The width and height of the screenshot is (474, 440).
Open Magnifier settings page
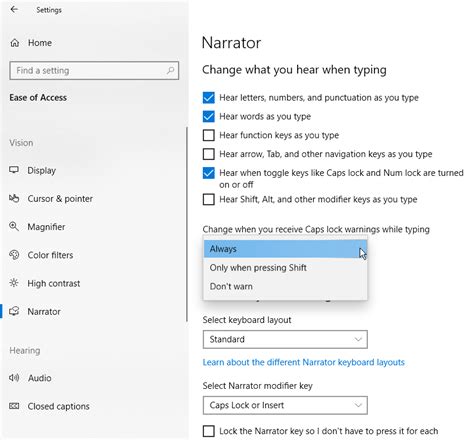pyautogui.click(x=46, y=227)
